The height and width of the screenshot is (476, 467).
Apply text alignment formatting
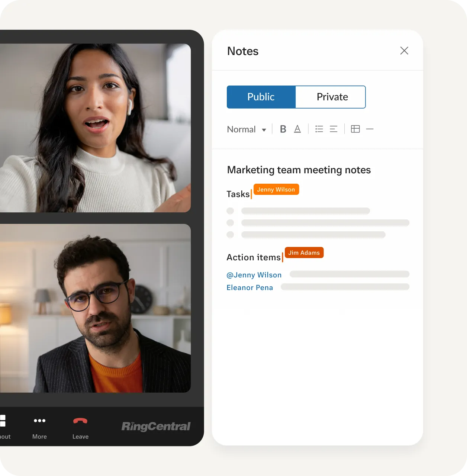pos(333,129)
